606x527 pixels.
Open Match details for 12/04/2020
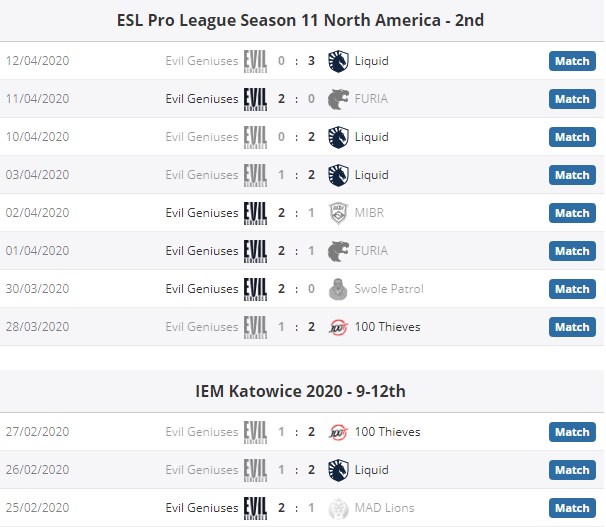pyautogui.click(x=572, y=61)
